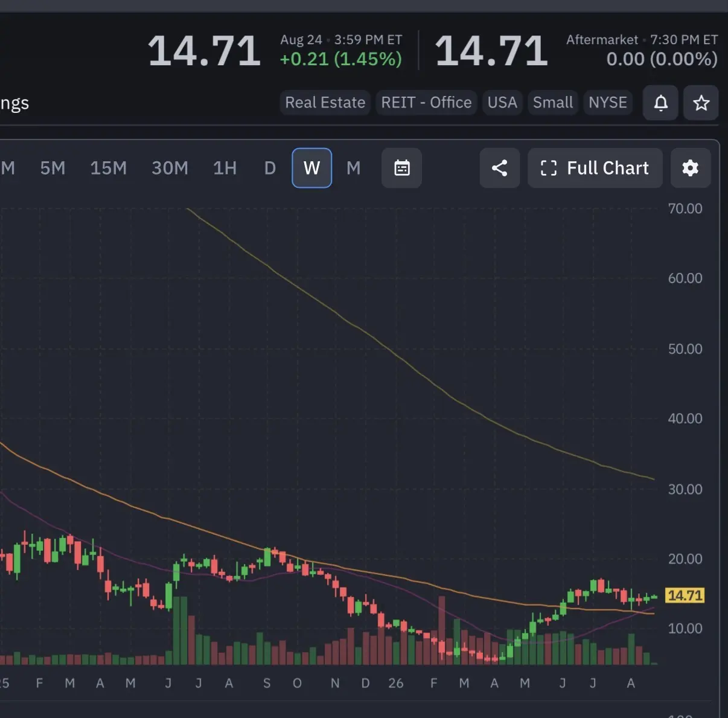The height and width of the screenshot is (718, 728).
Task: Open the Full Chart view
Action: (x=595, y=168)
